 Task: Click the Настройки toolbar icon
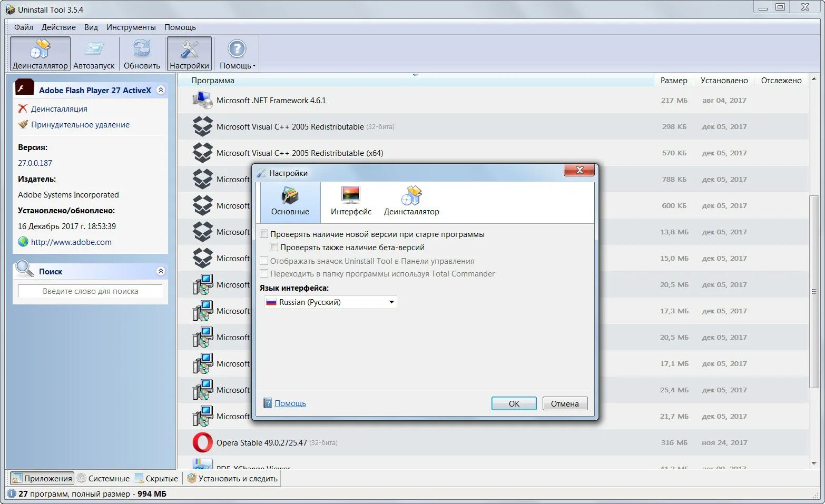tap(190, 54)
